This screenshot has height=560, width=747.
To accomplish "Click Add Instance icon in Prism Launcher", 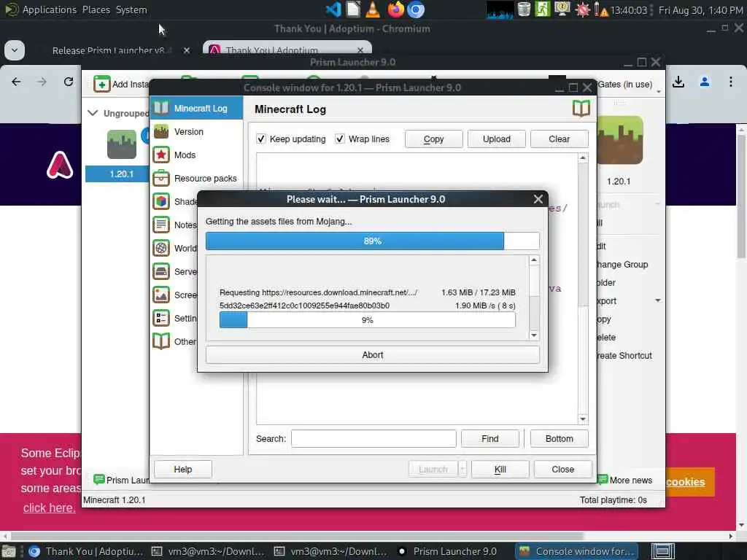I will [x=101, y=84].
